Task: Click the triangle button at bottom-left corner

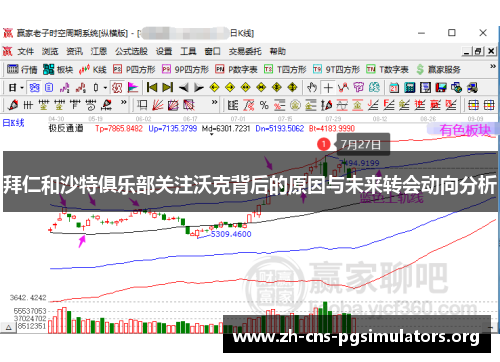Action: click(9, 328)
